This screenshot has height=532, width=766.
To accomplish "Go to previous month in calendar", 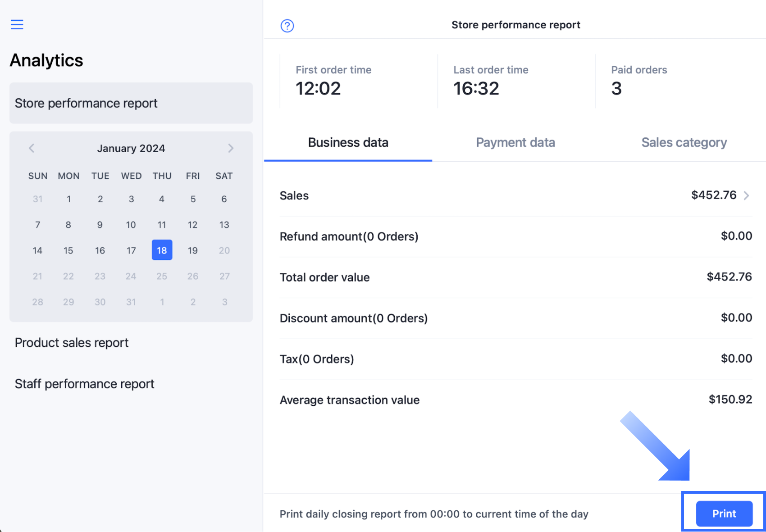I will tap(32, 148).
